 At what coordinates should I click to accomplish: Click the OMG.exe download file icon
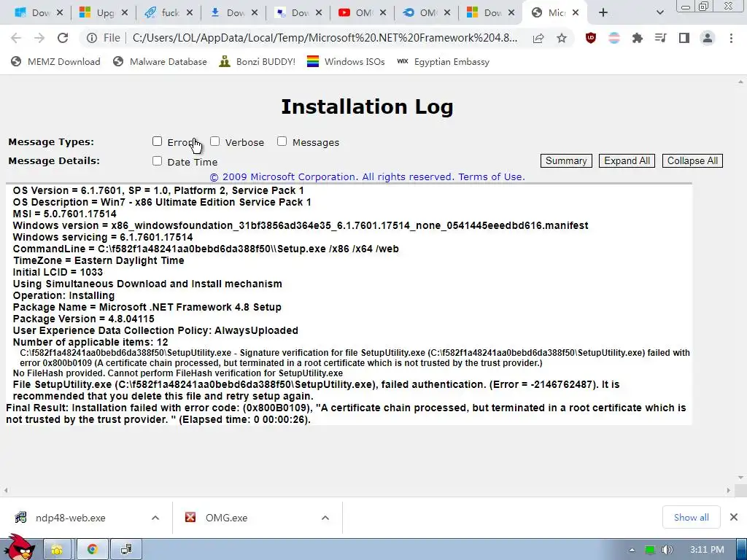click(x=190, y=517)
